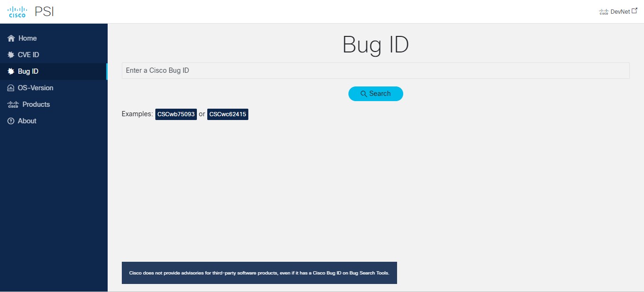Click the PSI title text in header
Viewport: 644px width, 292px height.
(x=44, y=11)
